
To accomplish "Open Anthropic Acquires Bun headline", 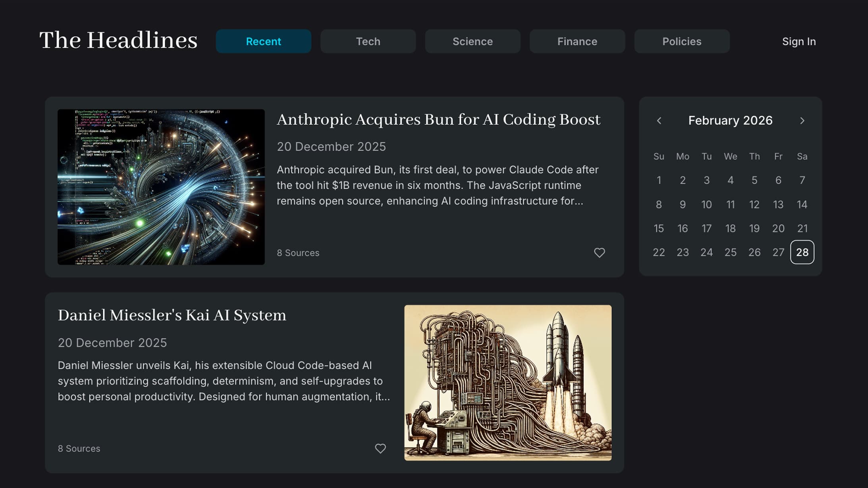I will 438,120.
